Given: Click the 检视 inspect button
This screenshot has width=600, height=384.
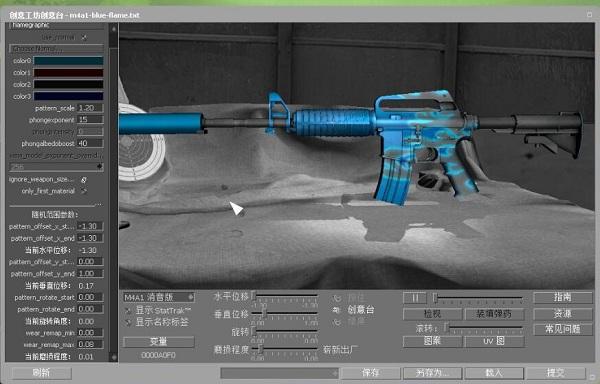Looking at the screenshot, I should [x=433, y=314].
